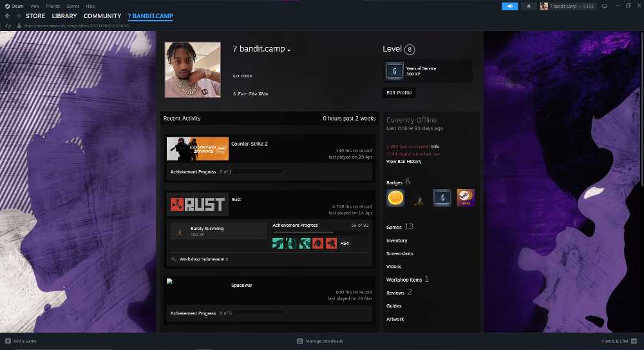Open Workshop Submission 1 link
The height and width of the screenshot is (350, 644).
(x=204, y=259)
